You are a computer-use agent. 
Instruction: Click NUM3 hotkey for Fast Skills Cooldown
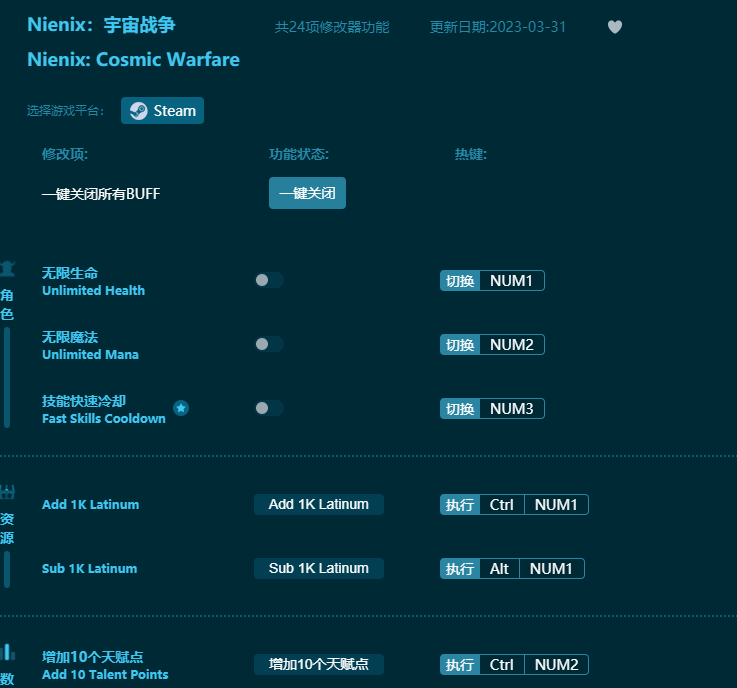(x=511, y=408)
